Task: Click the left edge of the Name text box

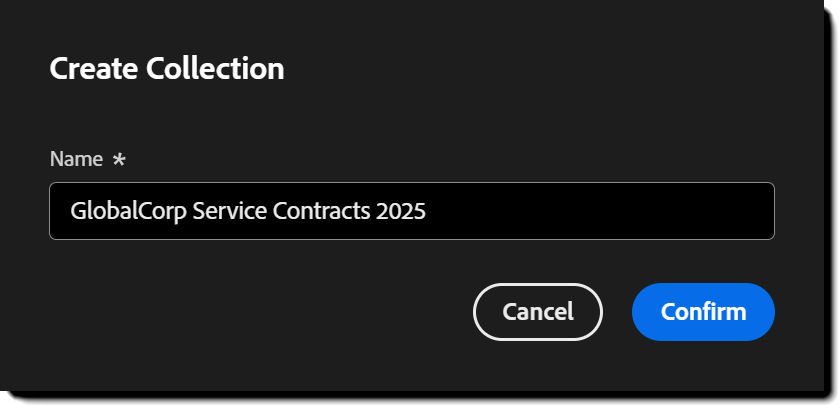Action: click(58, 212)
